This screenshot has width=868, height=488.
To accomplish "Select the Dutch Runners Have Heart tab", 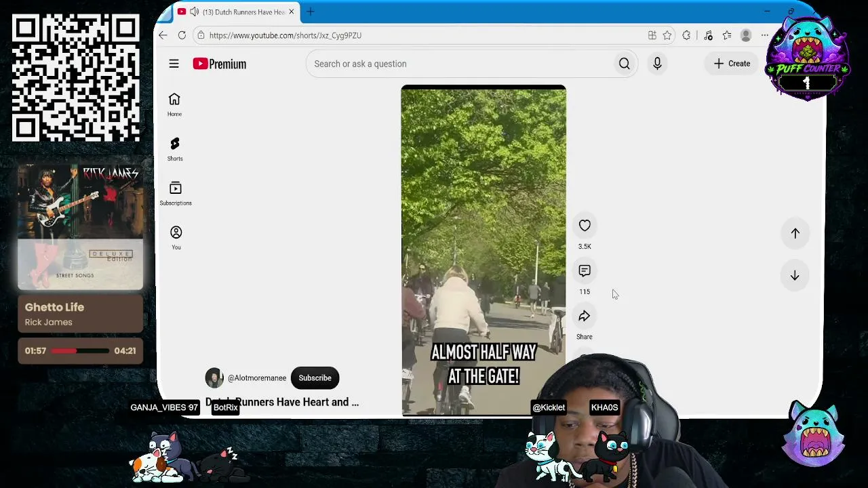I will click(236, 12).
